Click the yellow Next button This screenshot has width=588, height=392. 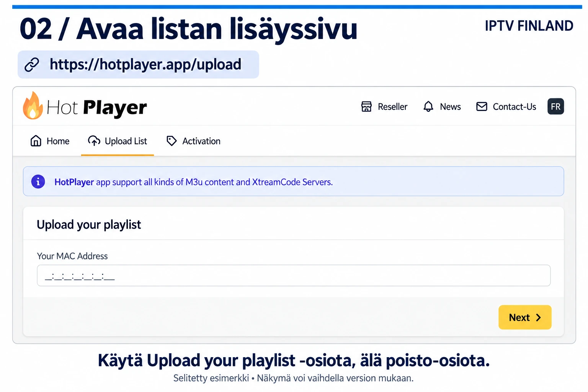click(525, 317)
